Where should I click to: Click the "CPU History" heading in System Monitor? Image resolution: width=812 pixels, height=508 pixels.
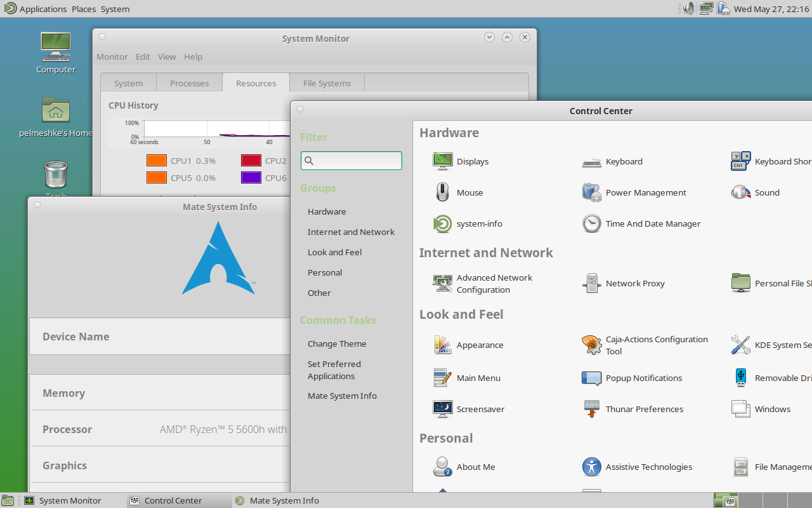[133, 105]
